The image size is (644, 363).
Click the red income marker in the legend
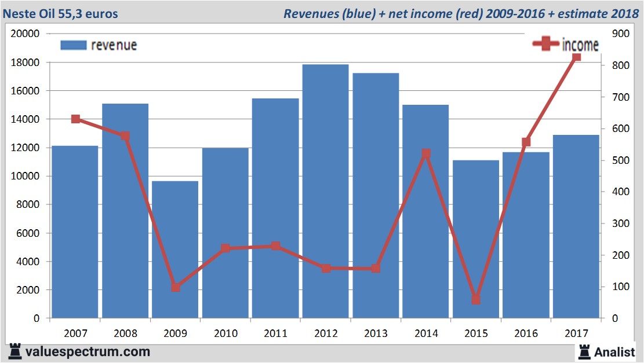[546, 44]
